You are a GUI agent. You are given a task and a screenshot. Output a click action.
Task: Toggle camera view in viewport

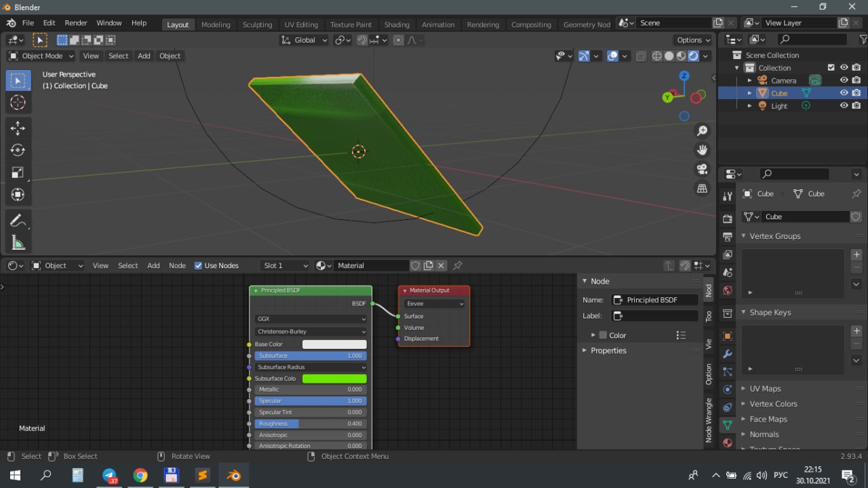(x=703, y=169)
